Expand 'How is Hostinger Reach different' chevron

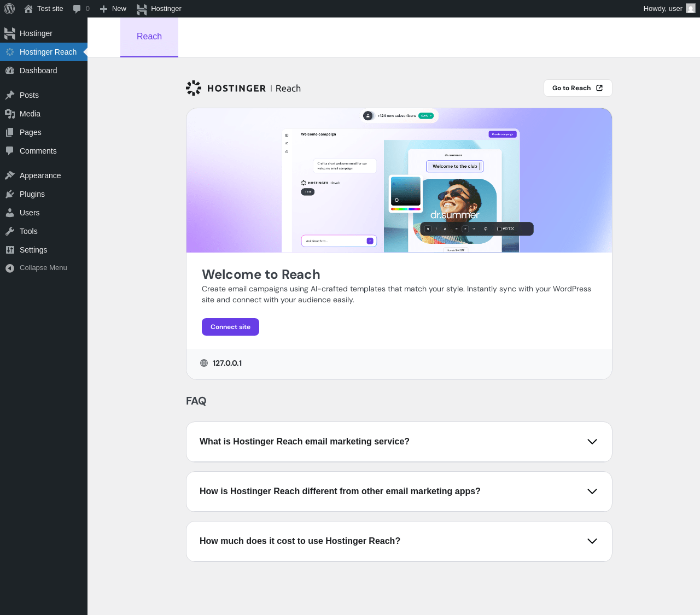(x=592, y=491)
